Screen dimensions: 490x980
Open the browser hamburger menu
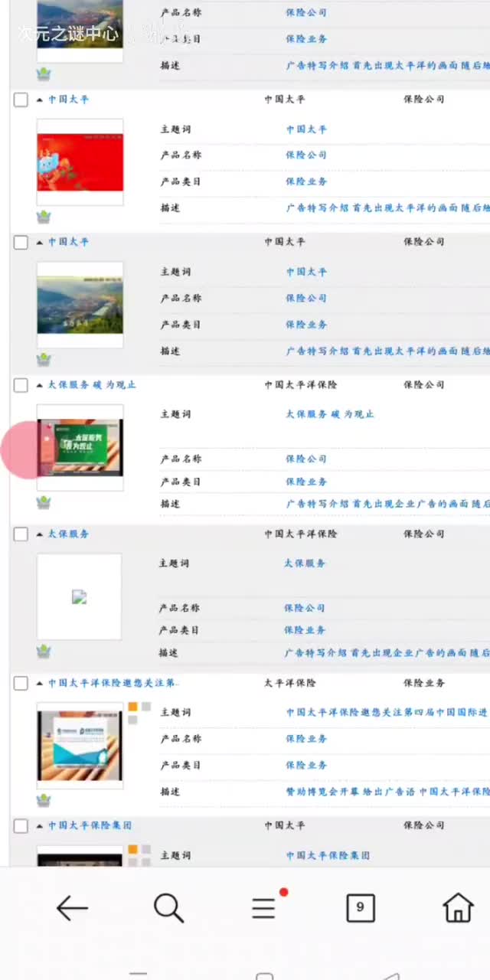click(x=264, y=908)
